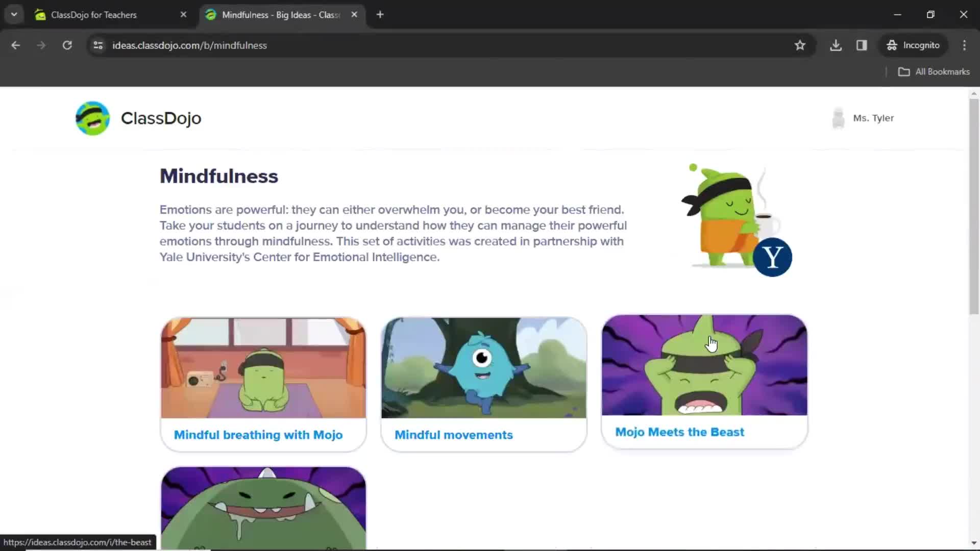The image size is (980, 551).
Task: Expand the browser tab list dropdown
Action: [14, 14]
